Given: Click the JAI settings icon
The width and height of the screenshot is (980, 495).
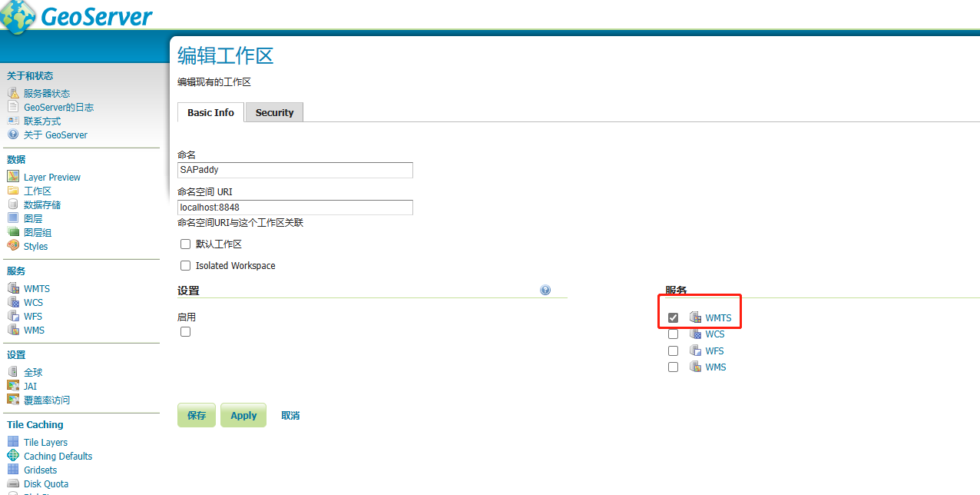Looking at the screenshot, I should point(13,386).
